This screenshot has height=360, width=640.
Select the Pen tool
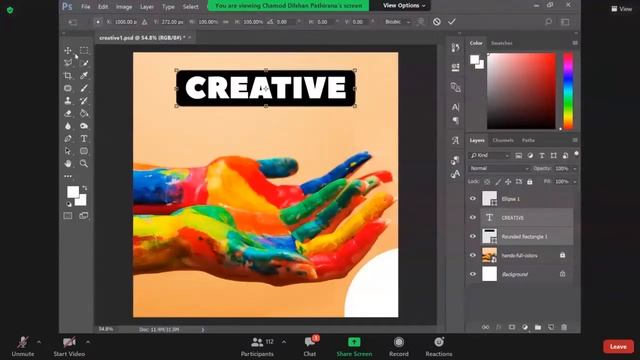pyautogui.click(x=68, y=139)
